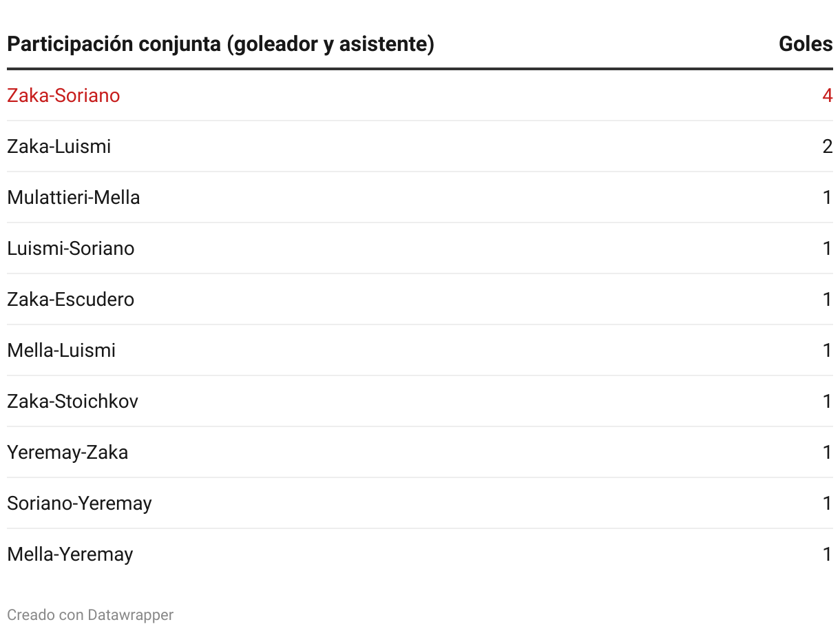Click goal count in Luismi-Soriano row
This screenshot has height=631, width=840.
tap(828, 249)
